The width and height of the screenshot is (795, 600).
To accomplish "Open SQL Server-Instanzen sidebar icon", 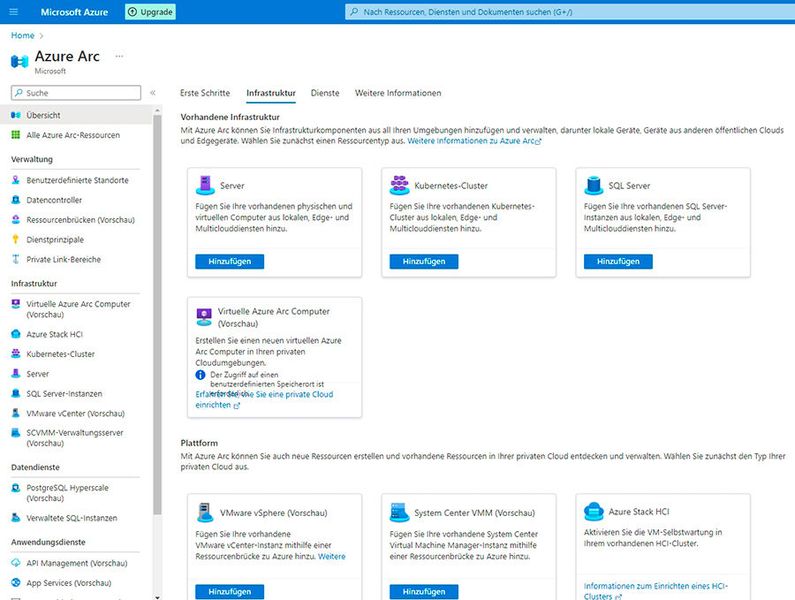I will pyautogui.click(x=16, y=394).
